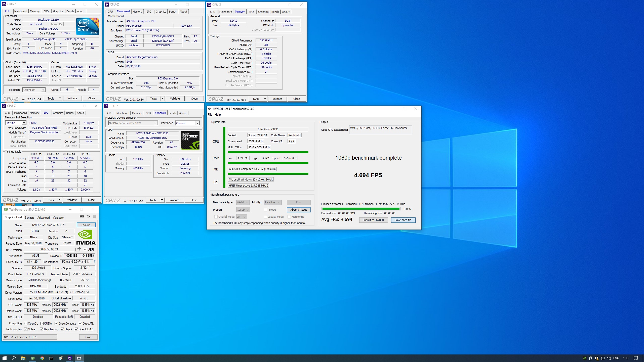This screenshot has height=362, width=644.
Task: Toggle the CUDA checkbox
Action: click(x=42, y=324)
